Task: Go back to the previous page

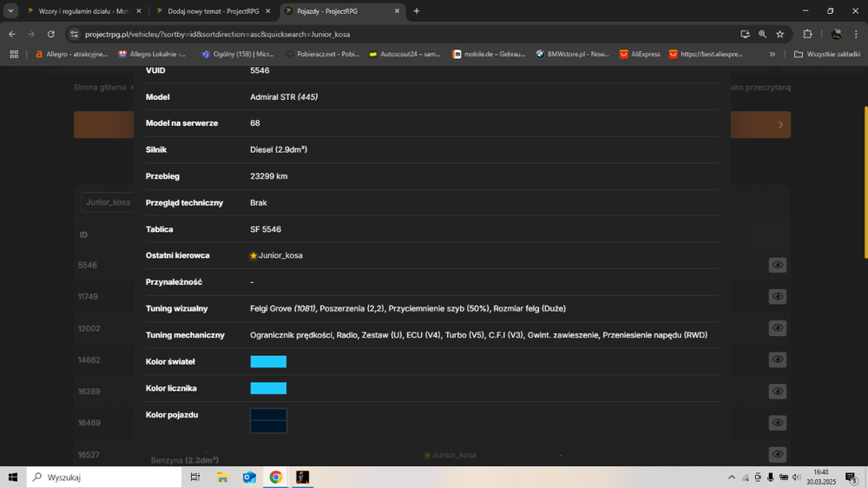Action: [12, 35]
